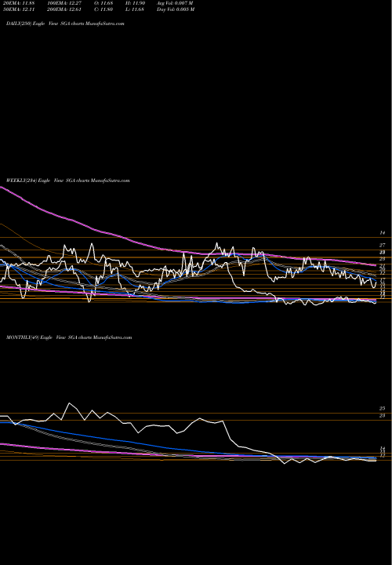Click the Avg Vol: 0.007 M label
Viewport: 392px width, 565px height.
pyautogui.click(x=175, y=3)
